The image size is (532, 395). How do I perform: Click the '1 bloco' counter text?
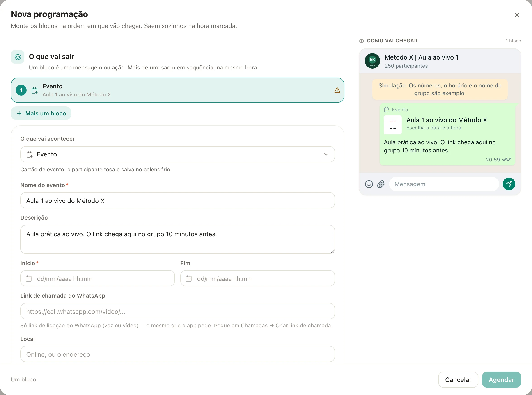click(x=513, y=41)
